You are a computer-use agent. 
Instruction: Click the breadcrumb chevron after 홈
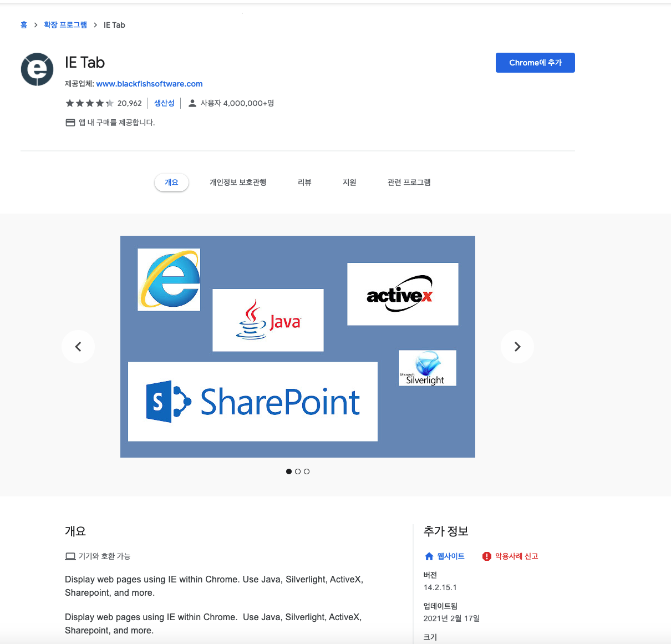pos(36,25)
